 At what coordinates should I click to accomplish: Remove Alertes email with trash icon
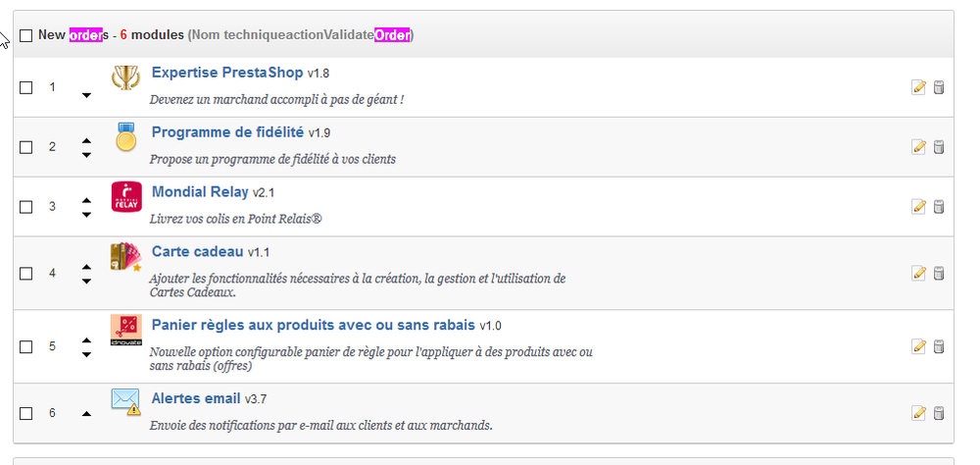(938, 412)
